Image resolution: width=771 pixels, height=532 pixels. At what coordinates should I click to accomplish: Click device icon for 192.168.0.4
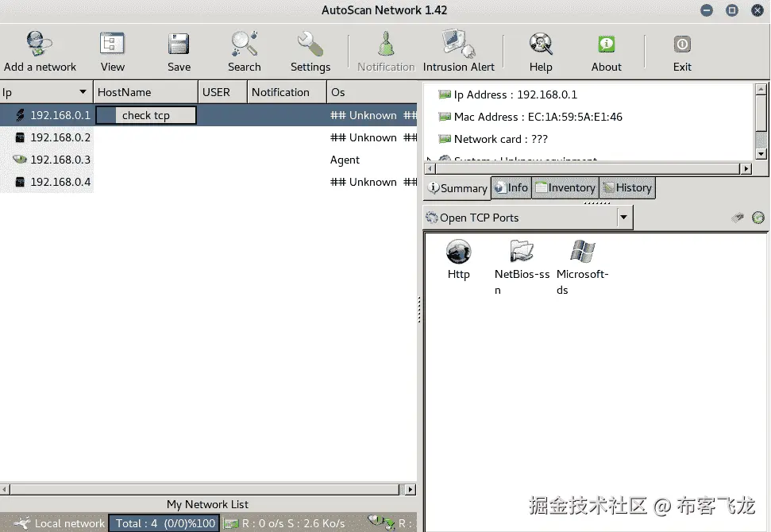point(20,182)
